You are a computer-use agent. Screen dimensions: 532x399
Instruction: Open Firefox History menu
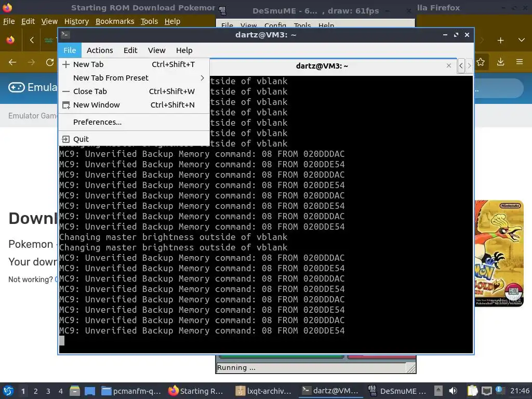click(x=76, y=21)
